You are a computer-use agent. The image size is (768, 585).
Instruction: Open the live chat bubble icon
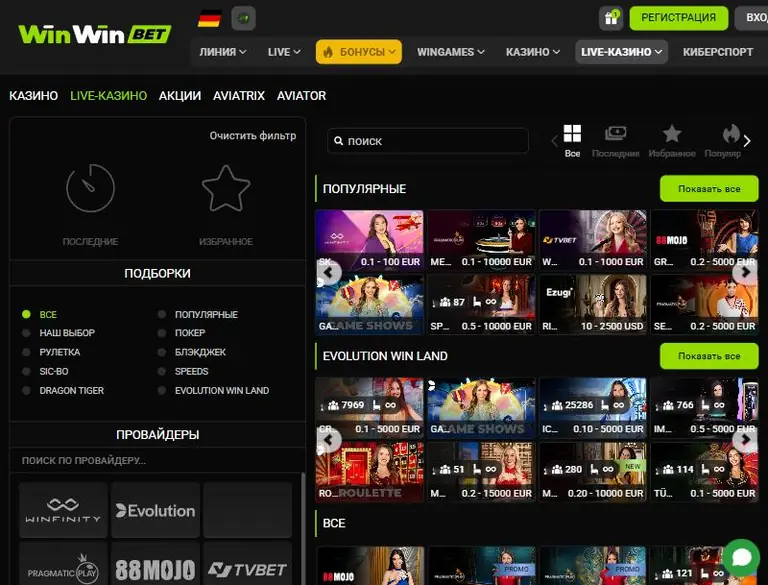(x=741, y=558)
